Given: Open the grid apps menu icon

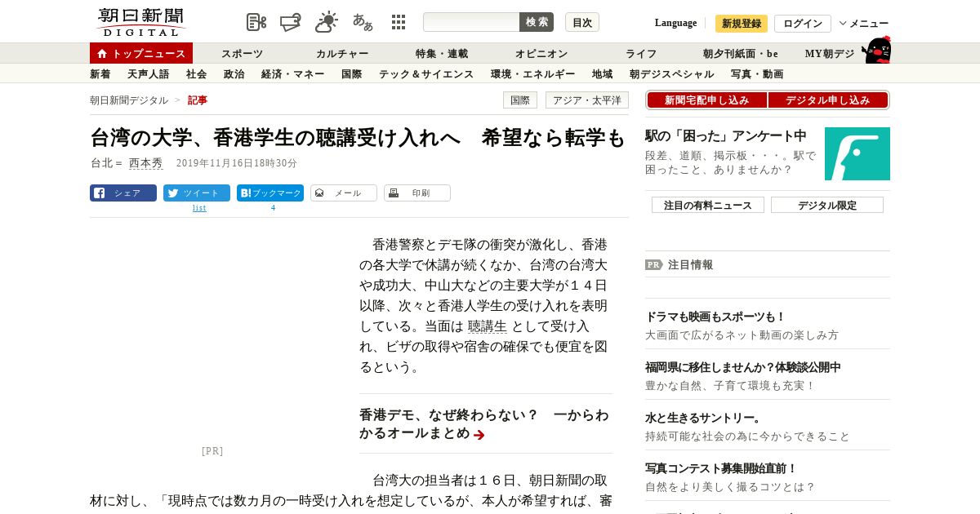Looking at the screenshot, I should click(x=399, y=22).
